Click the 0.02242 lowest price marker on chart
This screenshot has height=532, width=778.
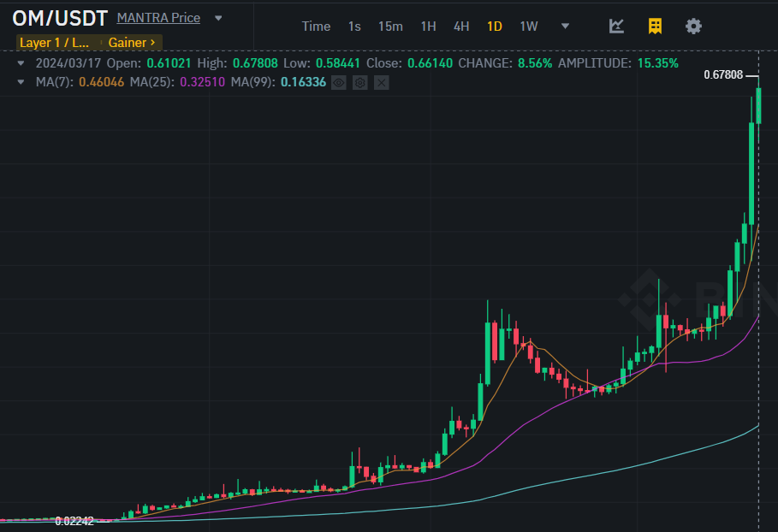[x=74, y=521]
